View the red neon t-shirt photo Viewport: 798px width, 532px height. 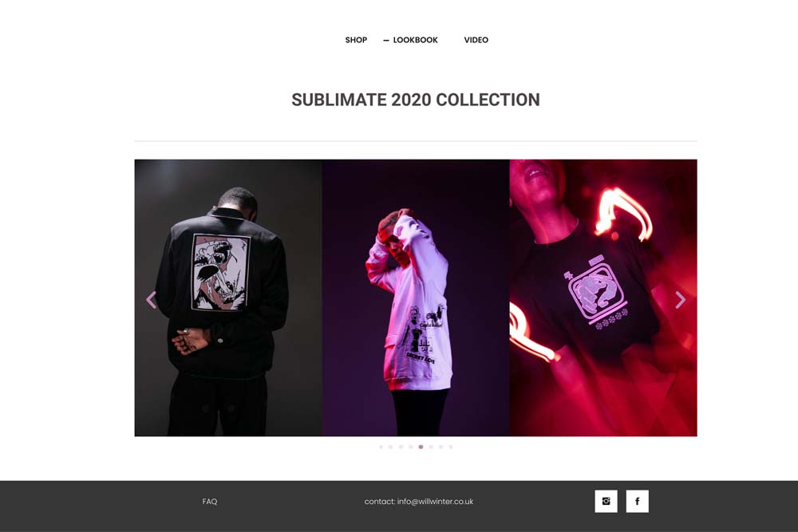point(603,298)
